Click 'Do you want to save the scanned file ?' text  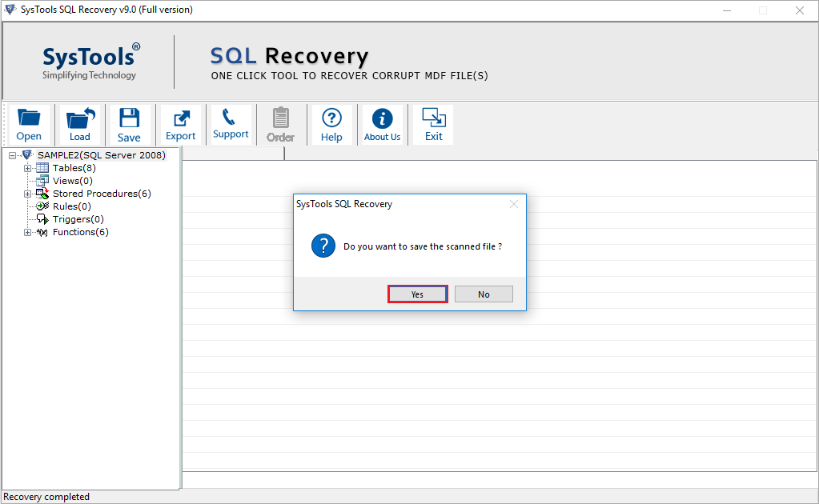click(x=423, y=246)
